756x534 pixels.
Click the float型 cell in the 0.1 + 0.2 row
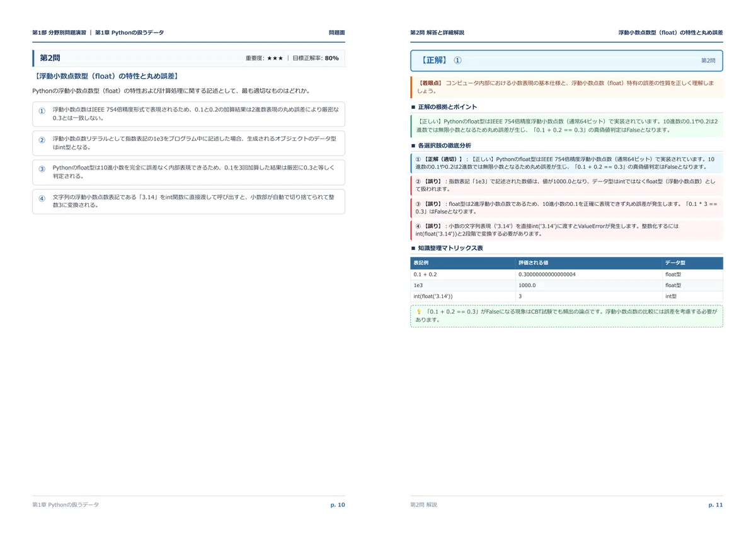(692, 275)
